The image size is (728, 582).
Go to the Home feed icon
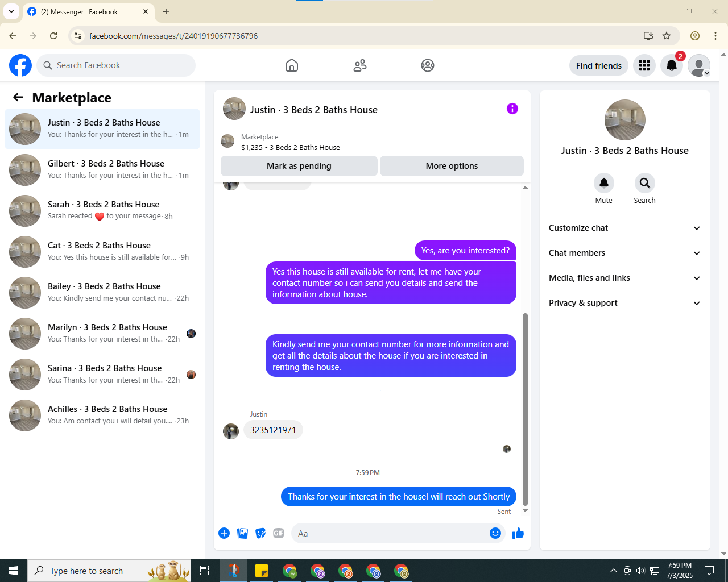(x=292, y=65)
